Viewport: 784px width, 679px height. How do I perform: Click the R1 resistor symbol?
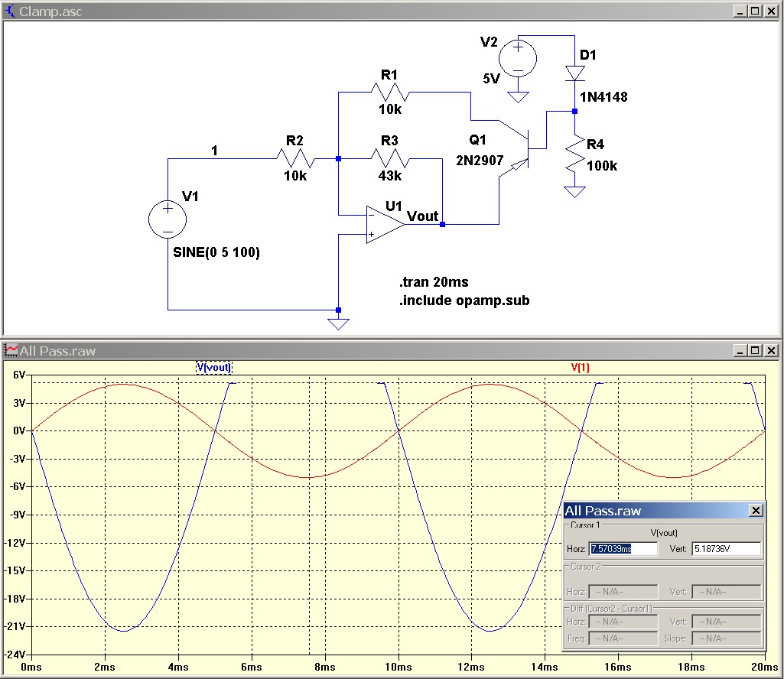[x=390, y=93]
